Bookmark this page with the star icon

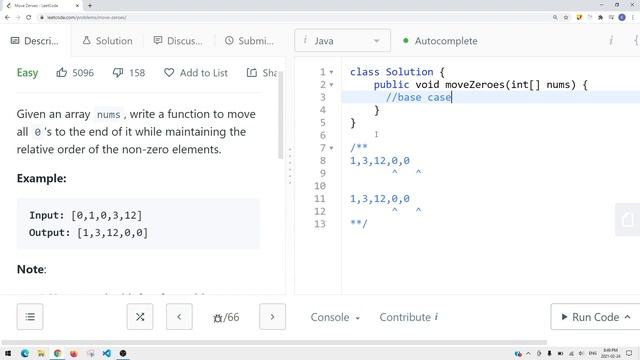(566, 18)
